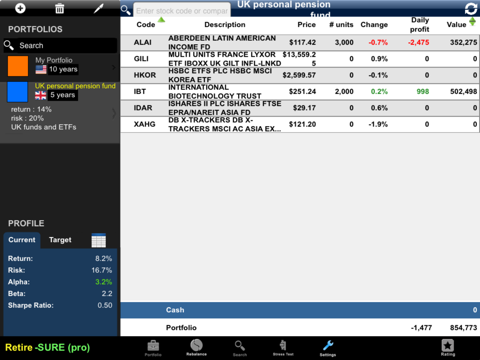Click the Retire-SURE (pro) logo text
This screenshot has height=360, width=480.
(x=48, y=348)
